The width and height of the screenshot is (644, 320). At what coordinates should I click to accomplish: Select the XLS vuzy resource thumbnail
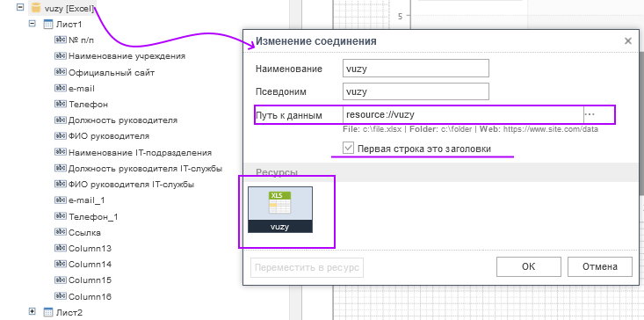(280, 209)
